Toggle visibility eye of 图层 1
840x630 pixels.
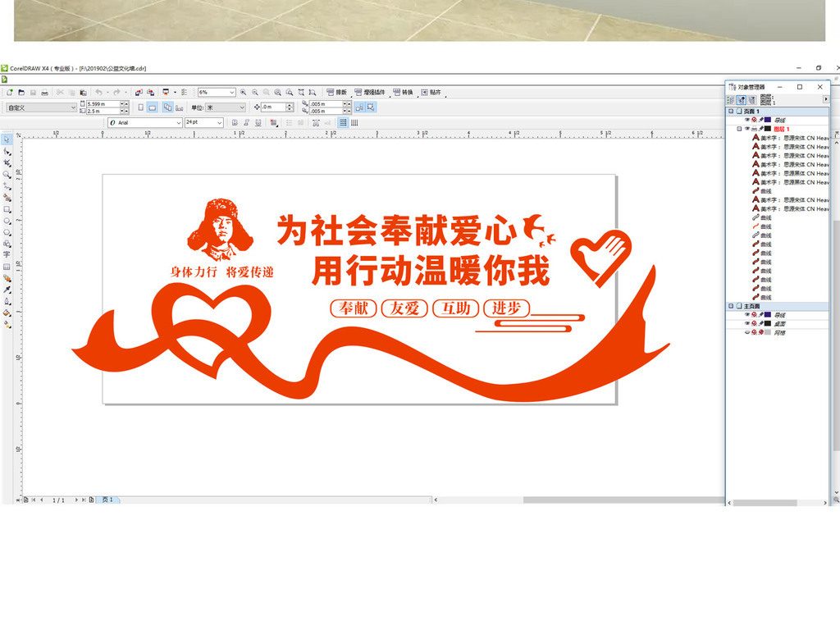[746, 129]
